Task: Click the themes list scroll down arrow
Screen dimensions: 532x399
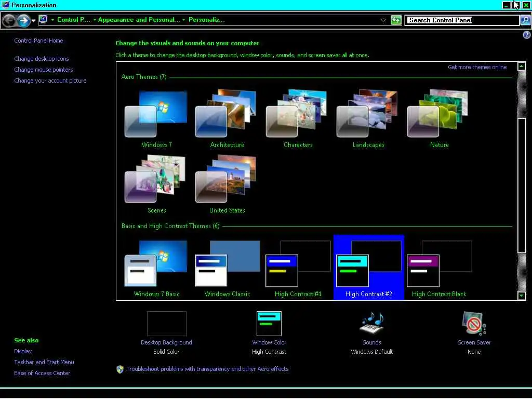Action: click(522, 296)
